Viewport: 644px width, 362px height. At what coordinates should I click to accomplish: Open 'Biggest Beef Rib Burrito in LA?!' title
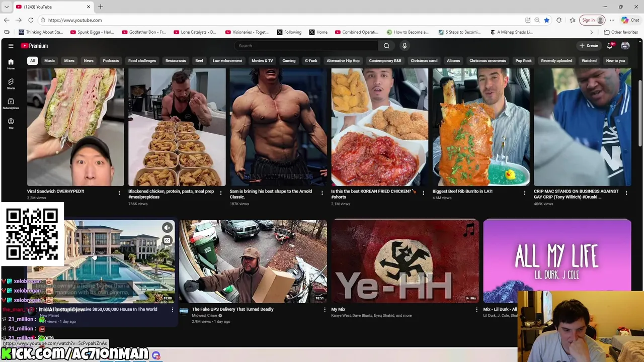click(462, 191)
